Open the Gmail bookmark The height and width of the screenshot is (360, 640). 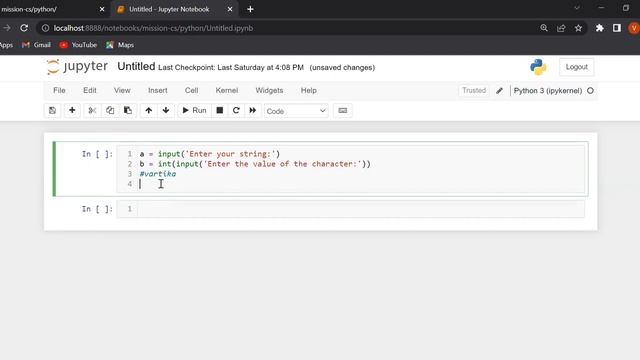tap(36, 45)
